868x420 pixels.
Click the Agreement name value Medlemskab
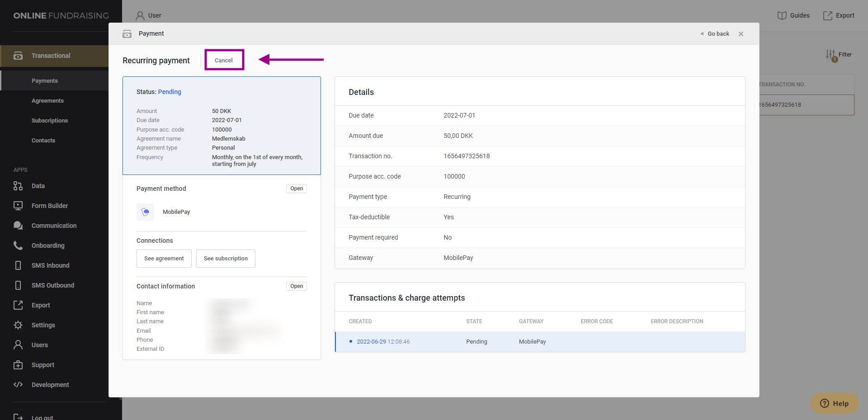pos(229,139)
